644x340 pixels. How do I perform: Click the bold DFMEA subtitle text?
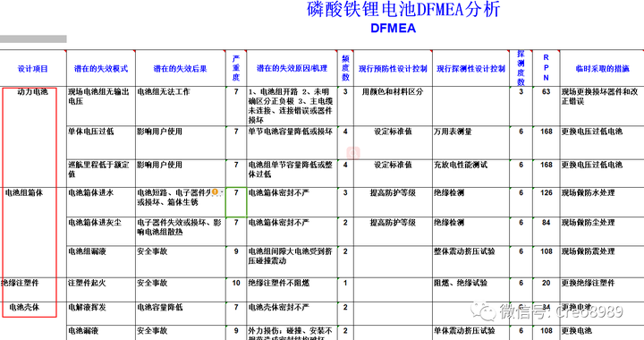[x=393, y=28]
